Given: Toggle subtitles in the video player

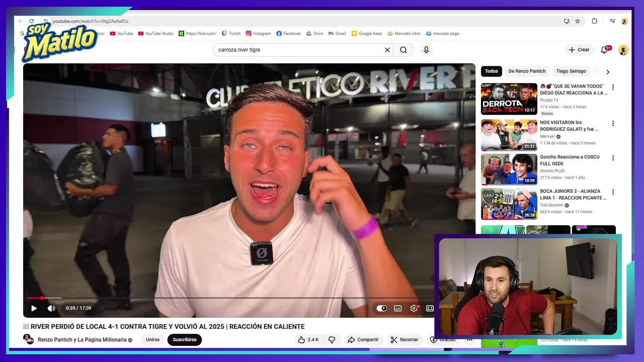Looking at the screenshot, I should [398, 308].
